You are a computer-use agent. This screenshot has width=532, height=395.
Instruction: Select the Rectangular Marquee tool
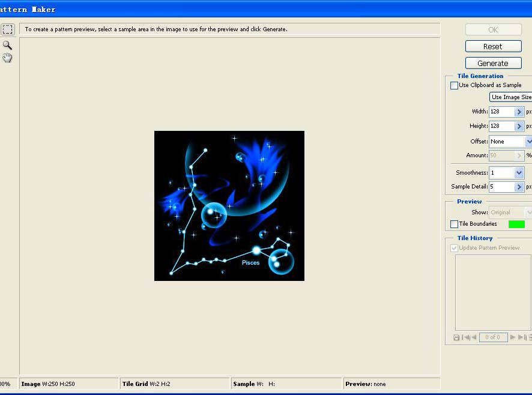pyautogui.click(x=7, y=29)
